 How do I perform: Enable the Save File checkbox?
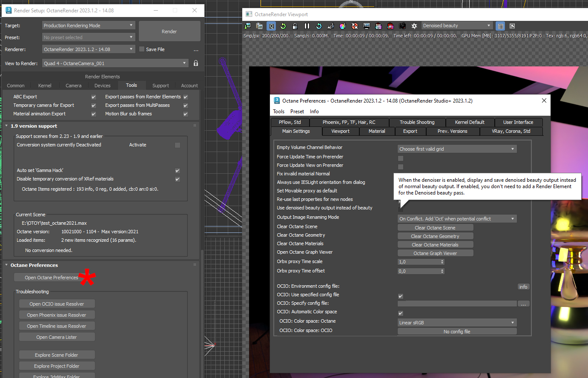(142, 49)
